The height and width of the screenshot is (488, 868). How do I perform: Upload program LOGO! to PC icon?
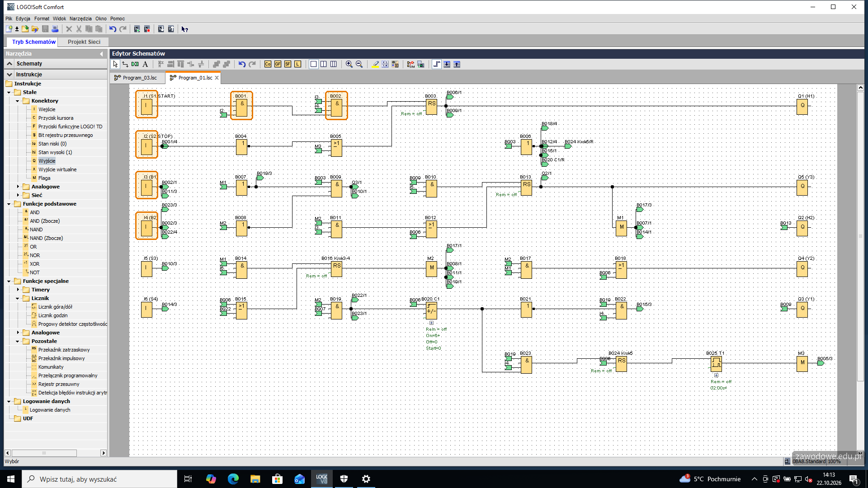(171, 29)
